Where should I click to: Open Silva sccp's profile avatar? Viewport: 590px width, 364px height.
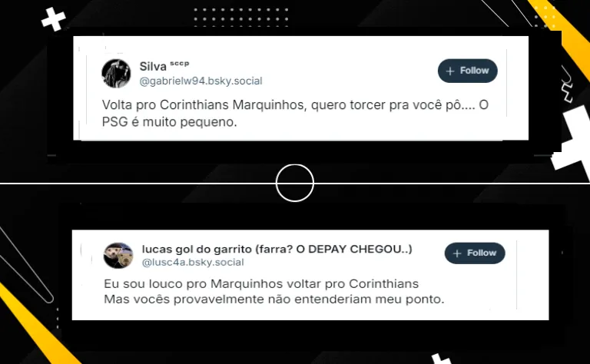point(116,74)
